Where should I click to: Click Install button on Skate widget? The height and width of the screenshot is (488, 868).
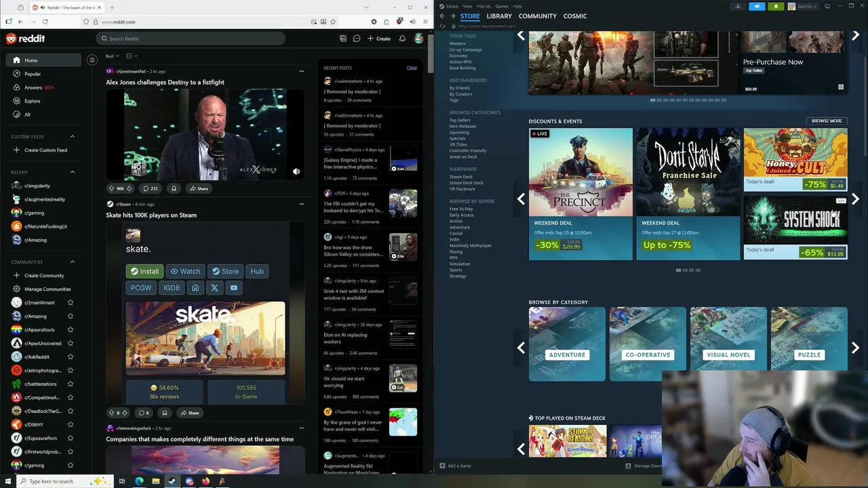coord(144,271)
